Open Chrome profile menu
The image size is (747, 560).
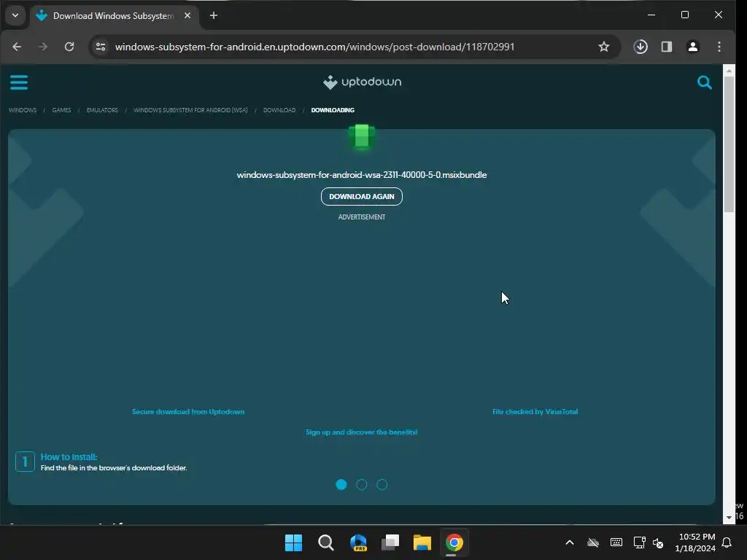(693, 47)
